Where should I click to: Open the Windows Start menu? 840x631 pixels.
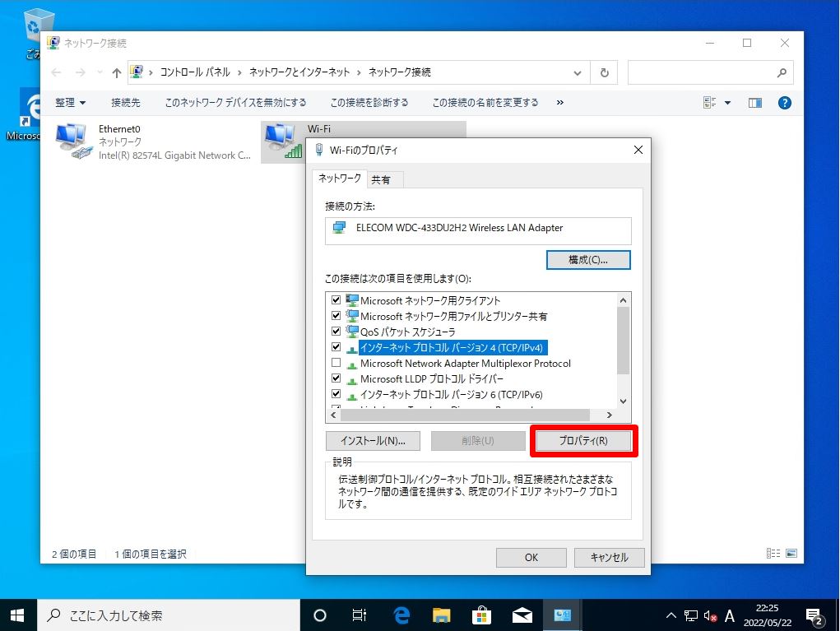(x=17, y=615)
